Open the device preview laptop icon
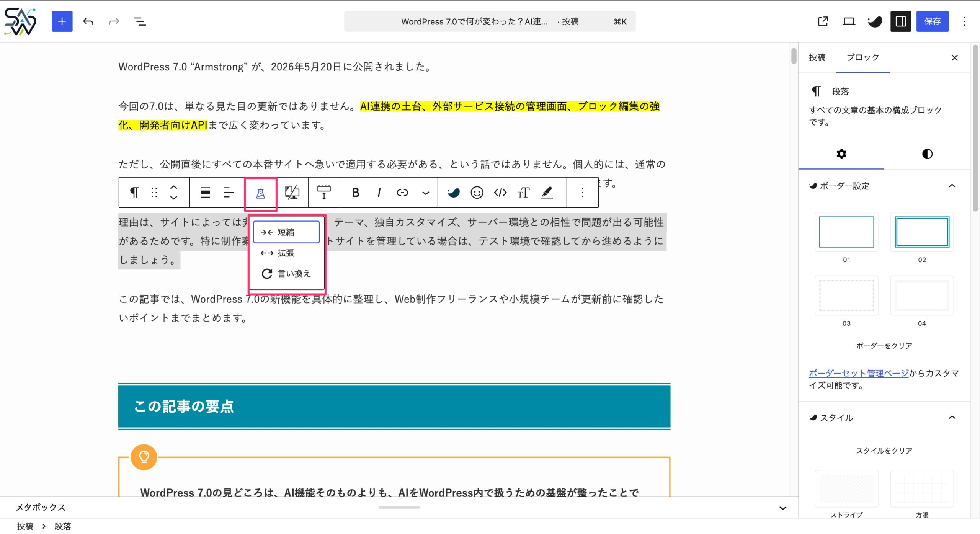 (x=849, y=21)
